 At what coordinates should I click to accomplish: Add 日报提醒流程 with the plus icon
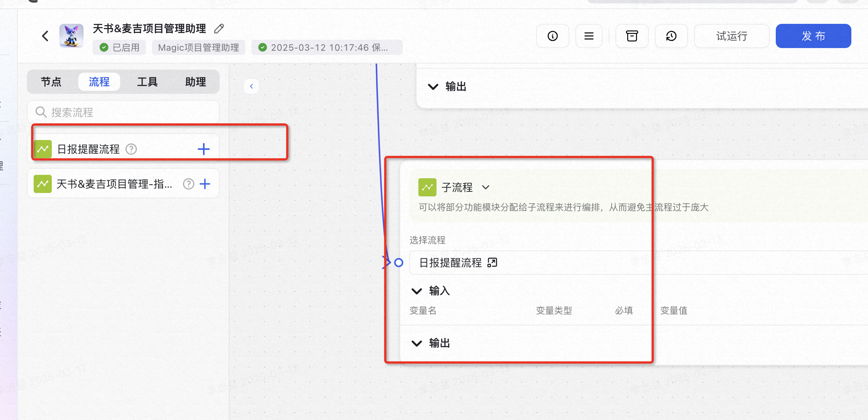point(204,149)
